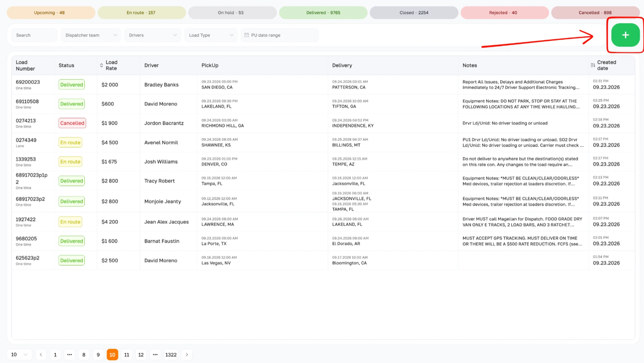
Task: Go to page 9
Action: pos(98,355)
